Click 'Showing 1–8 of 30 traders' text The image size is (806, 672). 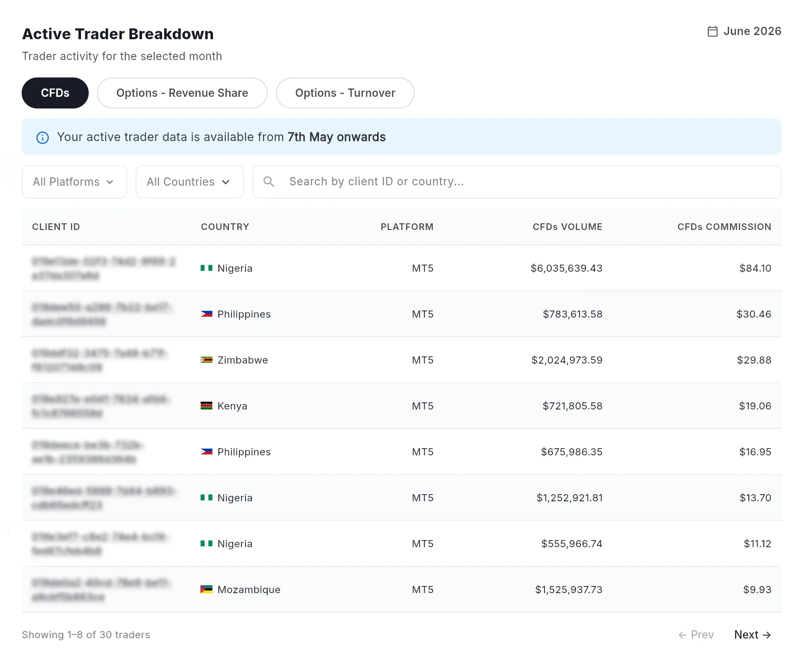pos(86,635)
